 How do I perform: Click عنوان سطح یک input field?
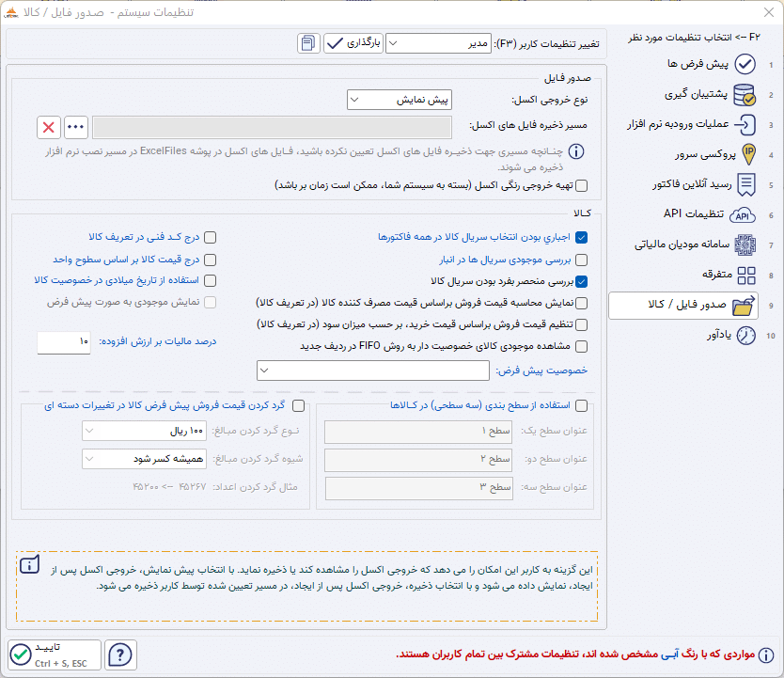coord(418,432)
